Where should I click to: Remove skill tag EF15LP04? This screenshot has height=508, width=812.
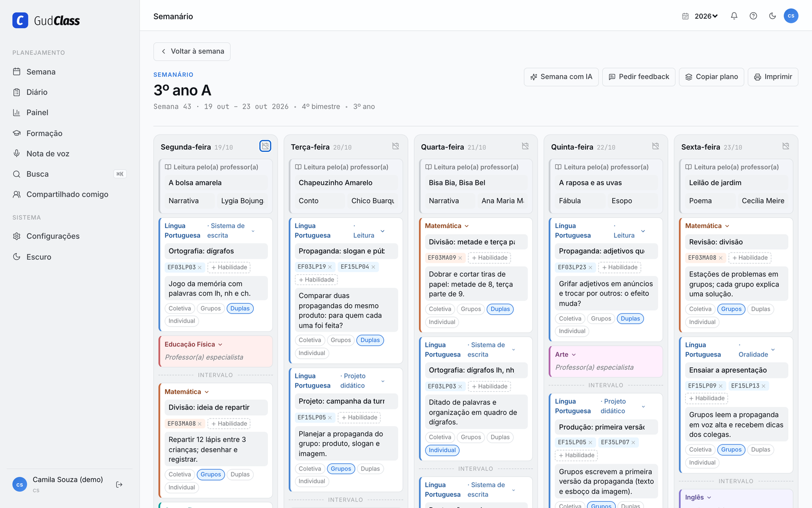(373, 267)
